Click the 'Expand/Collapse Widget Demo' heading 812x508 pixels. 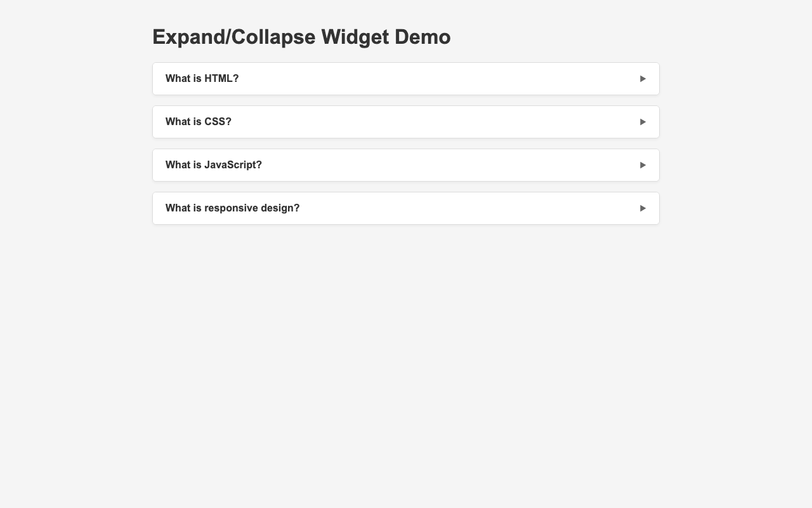pos(301,37)
